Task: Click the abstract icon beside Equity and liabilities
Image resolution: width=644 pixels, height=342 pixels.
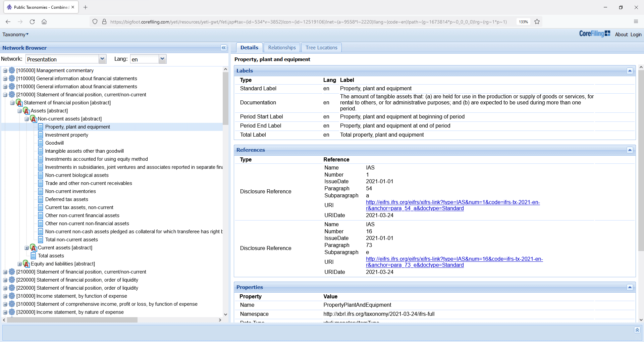Action: click(x=26, y=264)
